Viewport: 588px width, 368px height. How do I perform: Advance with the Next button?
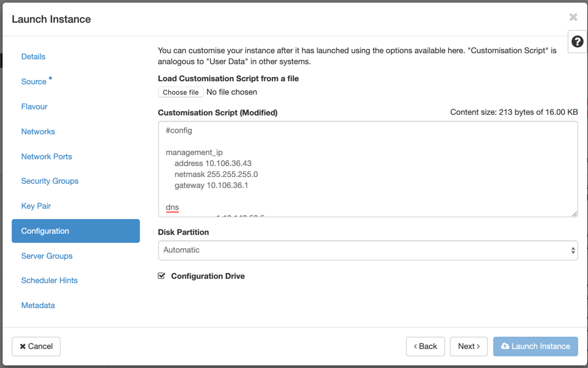point(469,346)
